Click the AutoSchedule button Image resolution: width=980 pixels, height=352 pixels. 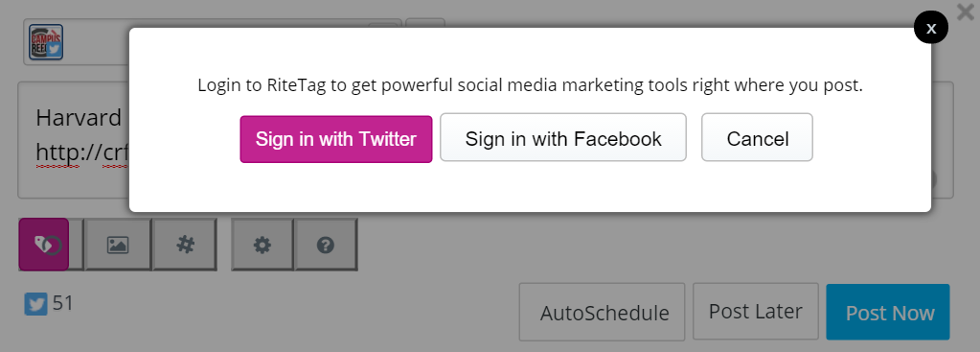[602, 312]
